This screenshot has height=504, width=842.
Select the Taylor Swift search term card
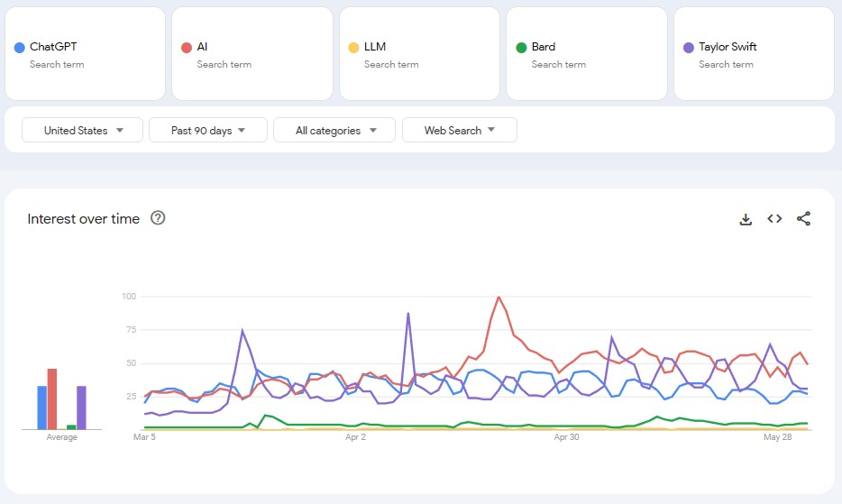point(754,54)
